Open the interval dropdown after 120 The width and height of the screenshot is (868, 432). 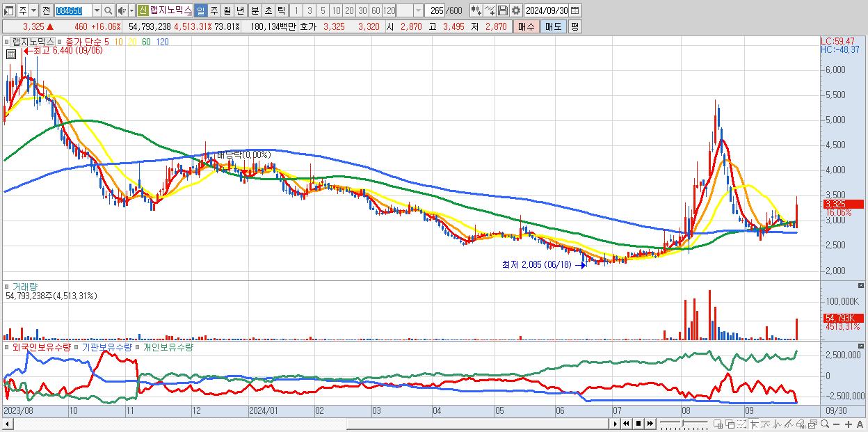pyautogui.click(x=418, y=10)
